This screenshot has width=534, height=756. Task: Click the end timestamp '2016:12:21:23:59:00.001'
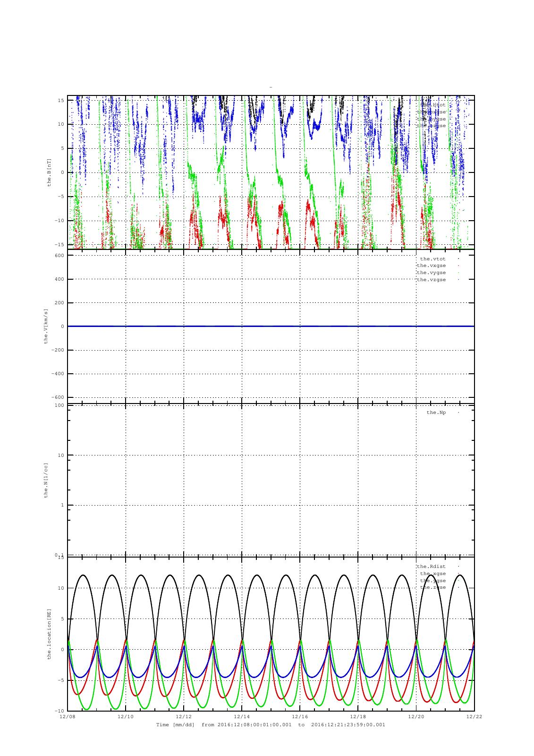click(348, 725)
